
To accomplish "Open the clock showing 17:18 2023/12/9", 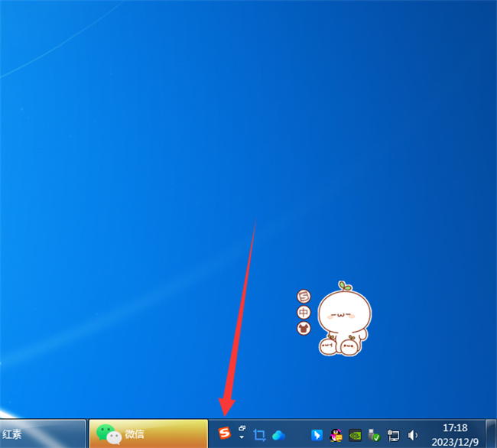I will click(x=455, y=435).
